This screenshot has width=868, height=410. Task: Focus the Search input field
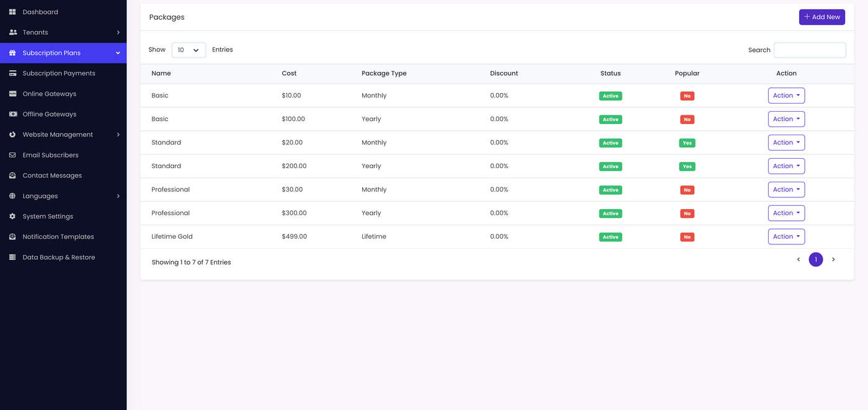click(x=810, y=50)
